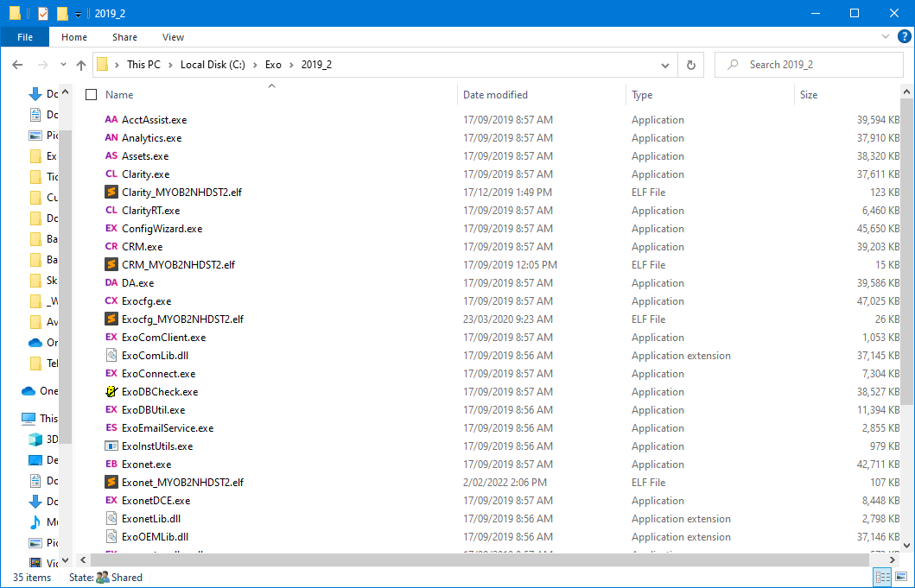The height and width of the screenshot is (588, 915).
Task: Sort files by Date modified column
Action: click(x=495, y=95)
